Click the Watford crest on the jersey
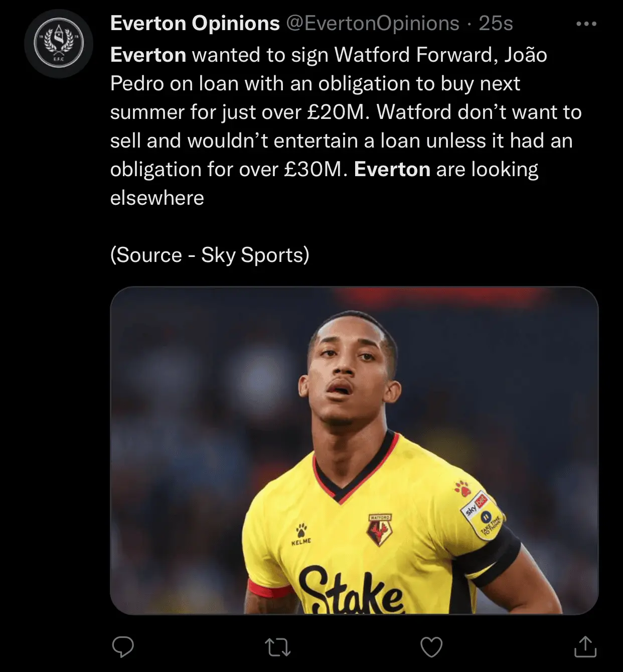 click(380, 529)
